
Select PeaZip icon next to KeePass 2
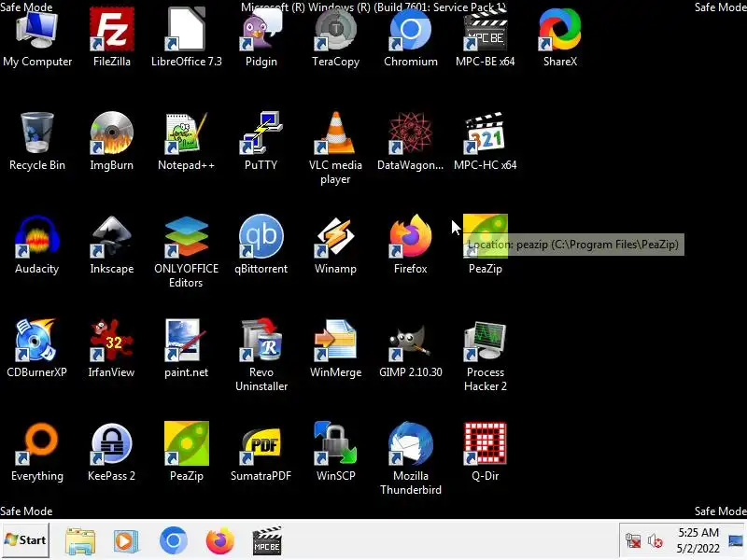tap(186, 443)
